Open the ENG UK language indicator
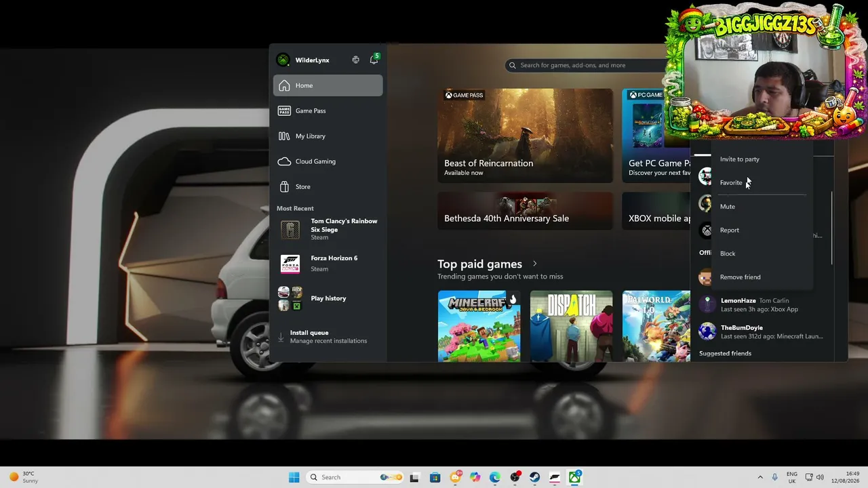 pyautogui.click(x=791, y=477)
